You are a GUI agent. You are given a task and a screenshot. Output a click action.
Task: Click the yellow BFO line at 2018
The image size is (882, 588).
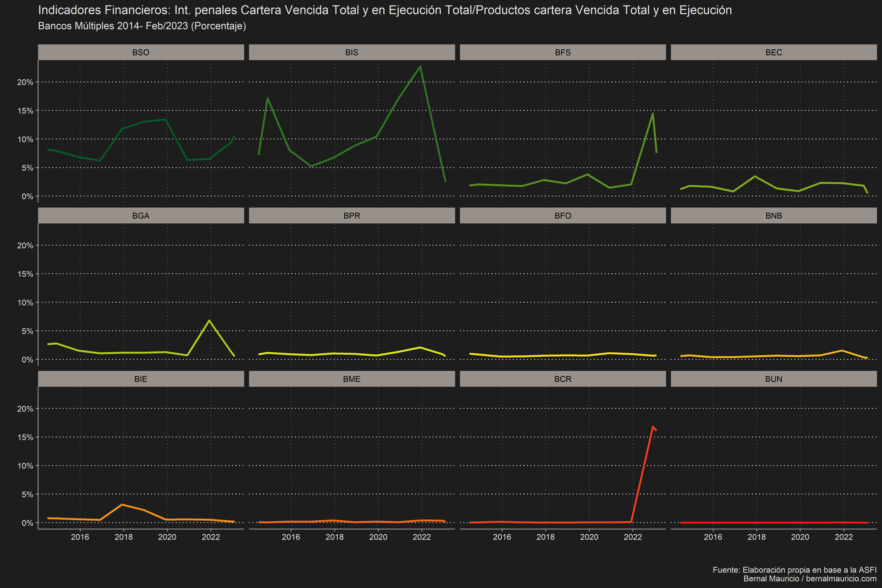coord(546,355)
